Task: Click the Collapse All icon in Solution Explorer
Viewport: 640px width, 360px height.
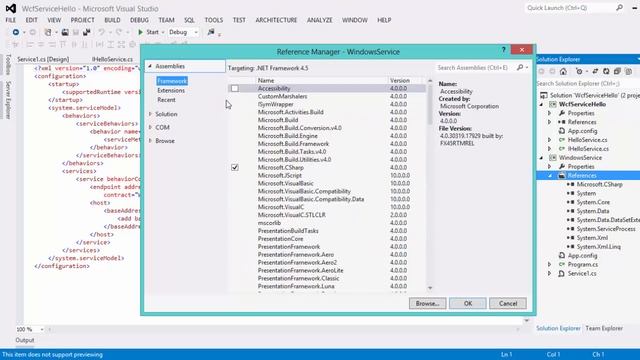Action: [617, 71]
